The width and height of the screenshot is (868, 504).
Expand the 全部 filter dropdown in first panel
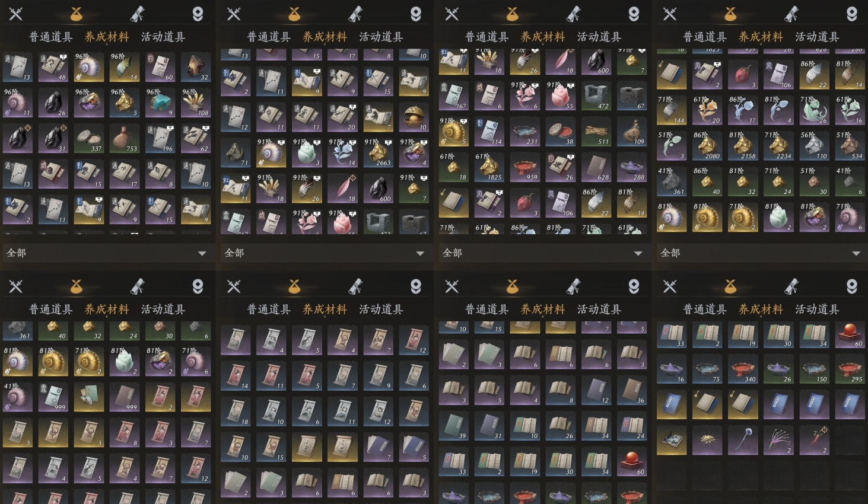coord(107,253)
